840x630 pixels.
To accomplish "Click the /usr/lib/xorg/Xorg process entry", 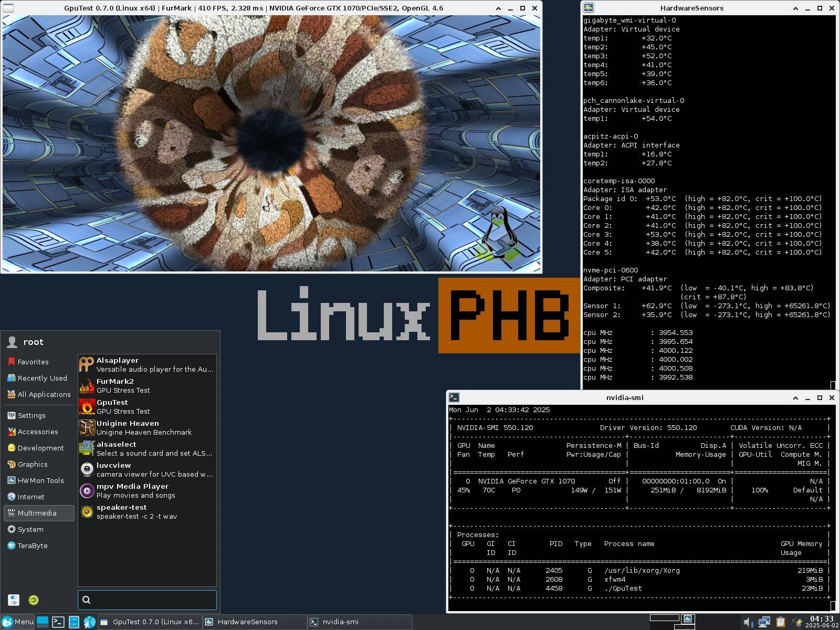I will tap(642, 570).
